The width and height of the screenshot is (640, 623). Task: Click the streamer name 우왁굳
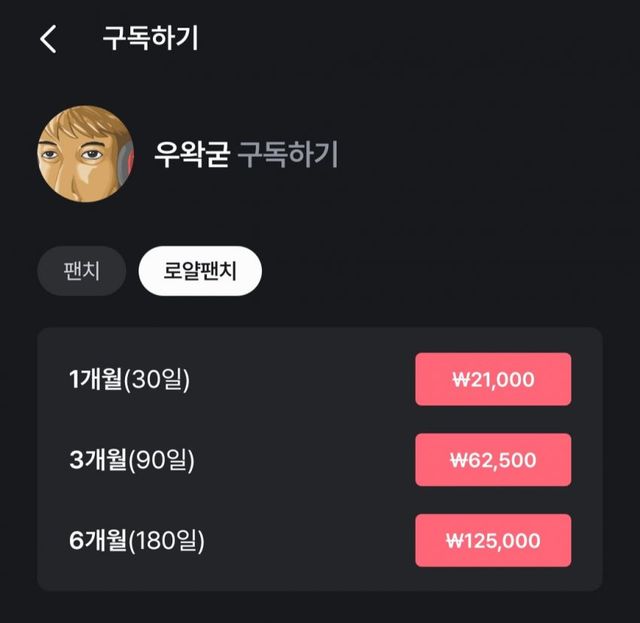[192, 155]
